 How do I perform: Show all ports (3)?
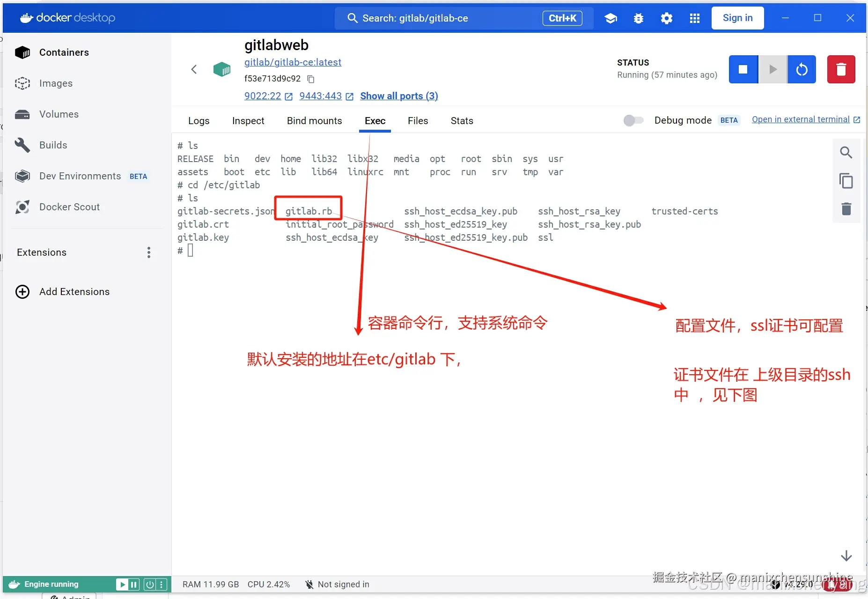click(x=398, y=96)
